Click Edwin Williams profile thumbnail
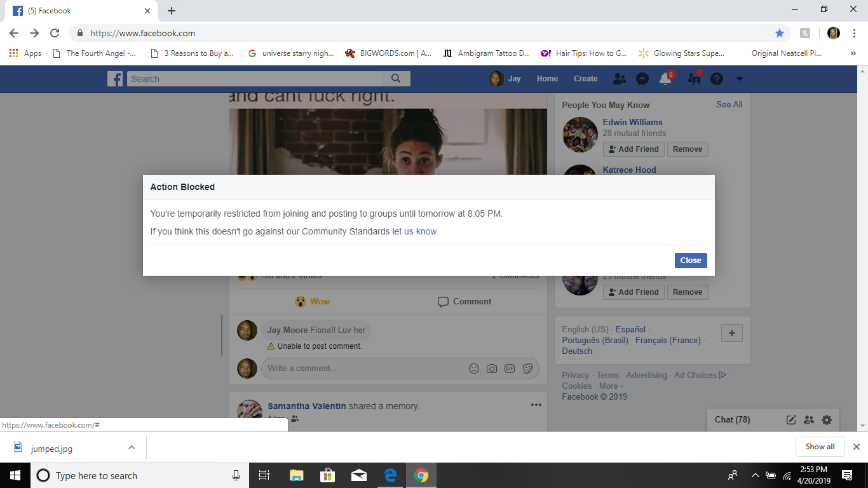Image resolution: width=868 pixels, height=488 pixels. 580,134
